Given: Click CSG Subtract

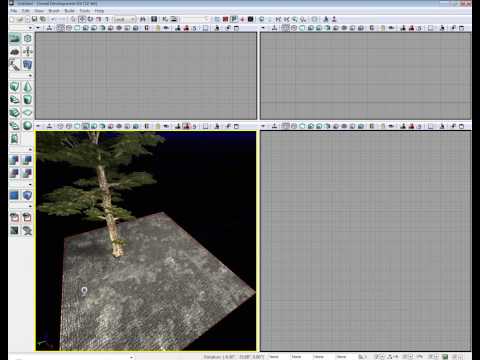Looking at the screenshot, I should coord(28,160).
